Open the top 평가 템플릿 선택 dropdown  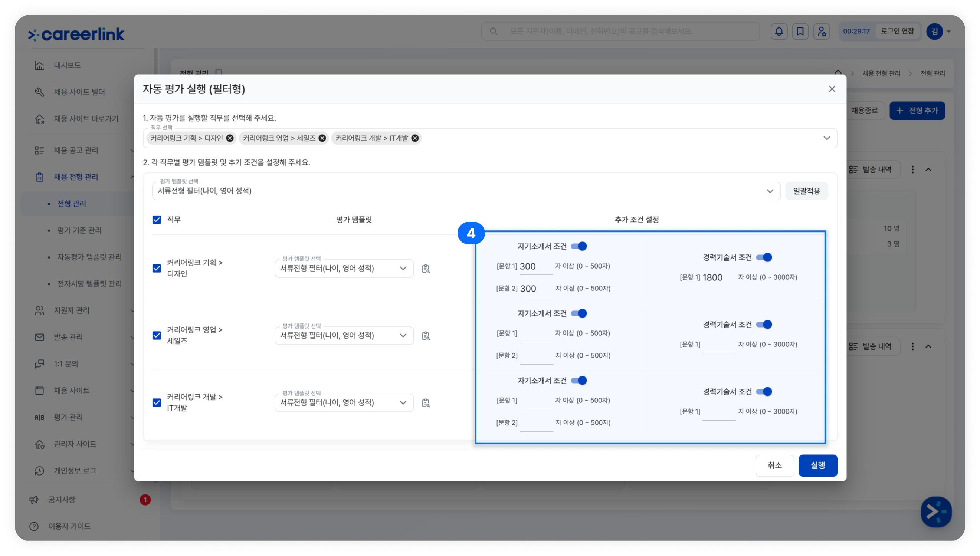point(466,191)
